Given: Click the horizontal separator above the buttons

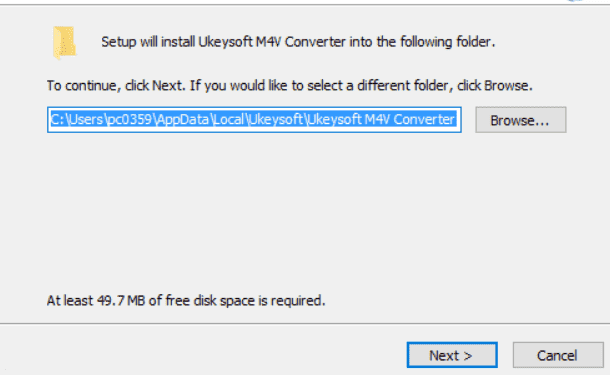Looking at the screenshot, I should pyautogui.click(x=305, y=323).
